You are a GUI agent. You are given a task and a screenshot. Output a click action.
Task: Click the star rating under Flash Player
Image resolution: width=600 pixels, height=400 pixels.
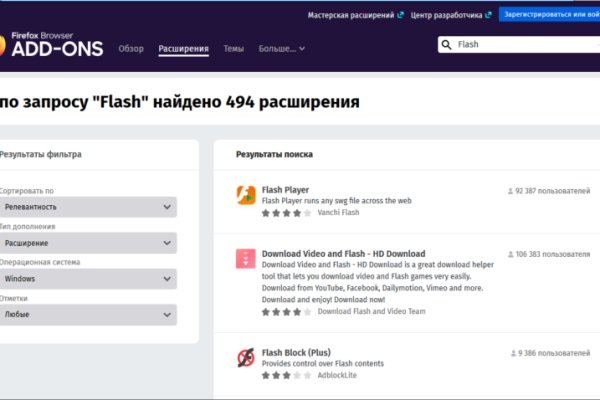click(x=282, y=213)
